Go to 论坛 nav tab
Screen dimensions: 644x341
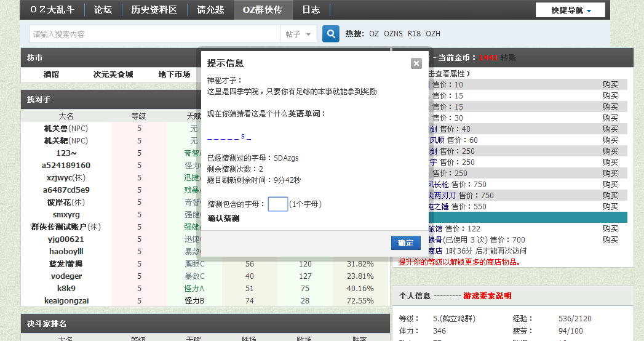click(x=103, y=10)
